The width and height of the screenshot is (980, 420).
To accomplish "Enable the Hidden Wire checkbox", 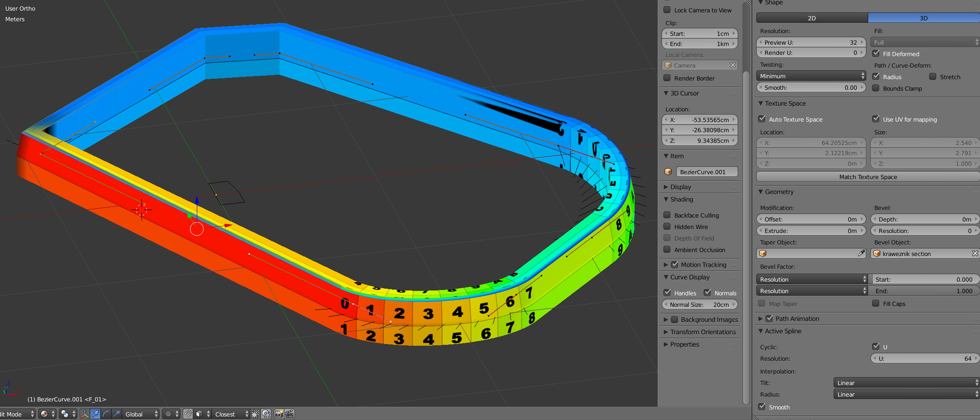I will click(x=667, y=226).
